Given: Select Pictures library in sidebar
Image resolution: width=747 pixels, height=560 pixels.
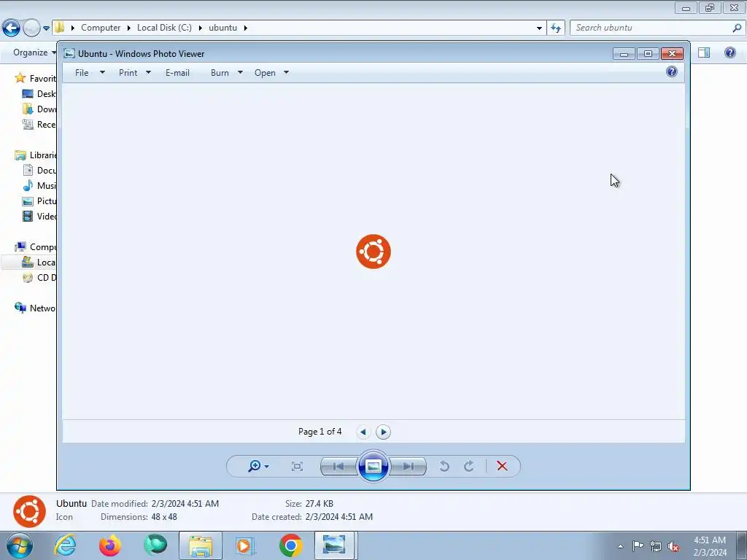Looking at the screenshot, I should pos(39,201).
